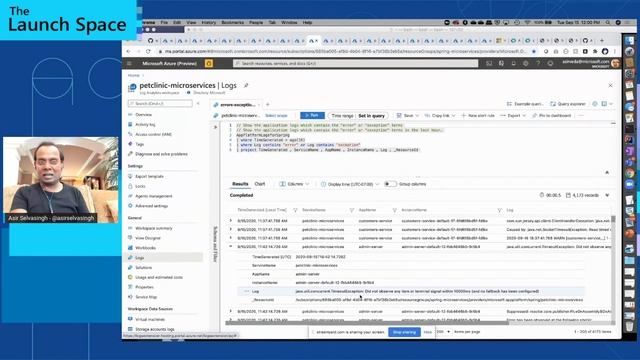This screenshot has height=360, width=640.
Task: Change Display time UTC dropdown
Action: pos(350,184)
